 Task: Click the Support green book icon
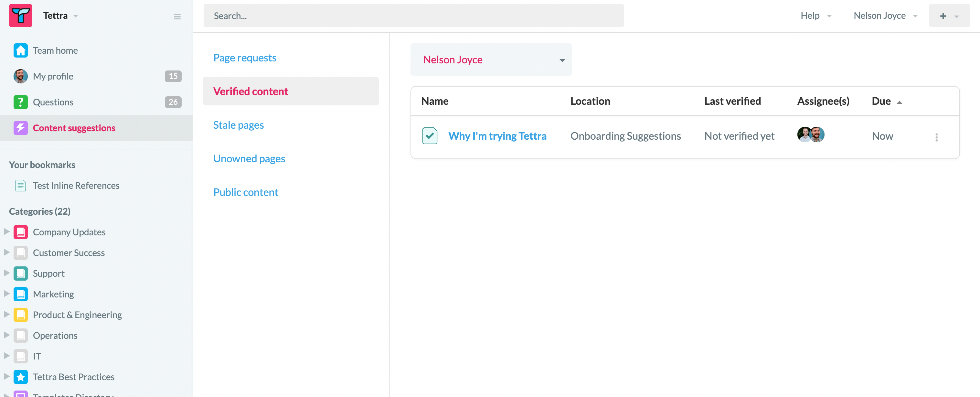coord(21,273)
